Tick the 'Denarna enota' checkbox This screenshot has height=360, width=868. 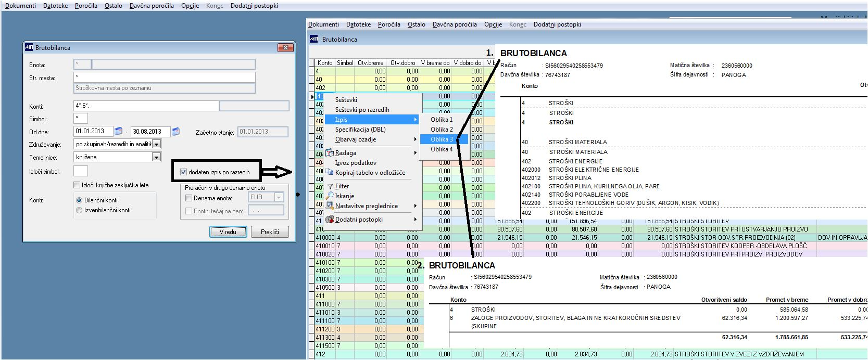[189, 198]
